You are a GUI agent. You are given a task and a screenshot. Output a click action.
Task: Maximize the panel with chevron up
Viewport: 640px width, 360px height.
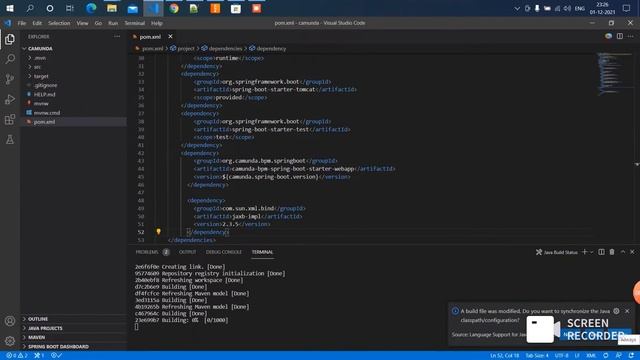pyautogui.click(x=623, y=252)
